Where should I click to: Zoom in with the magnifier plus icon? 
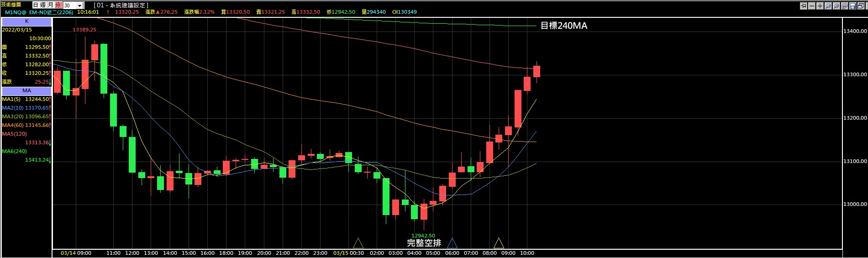click(x=836, y=6)
